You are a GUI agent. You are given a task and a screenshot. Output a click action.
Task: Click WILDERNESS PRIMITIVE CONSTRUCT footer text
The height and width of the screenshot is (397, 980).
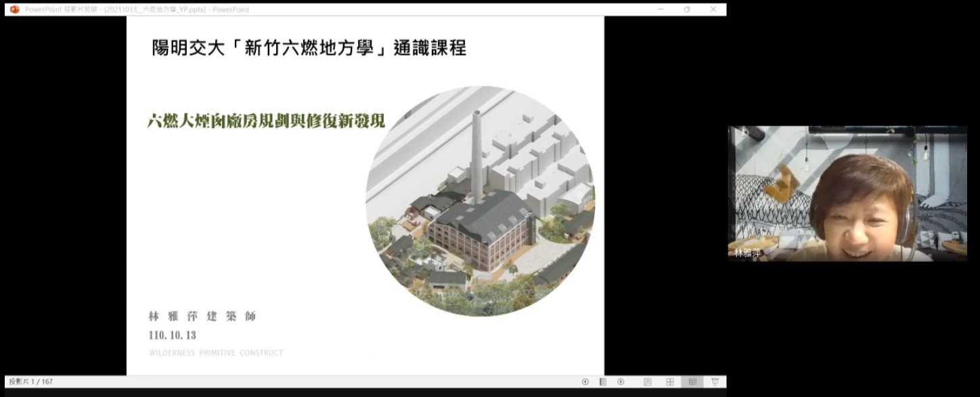pyautogui.click(x=216, y=353)
